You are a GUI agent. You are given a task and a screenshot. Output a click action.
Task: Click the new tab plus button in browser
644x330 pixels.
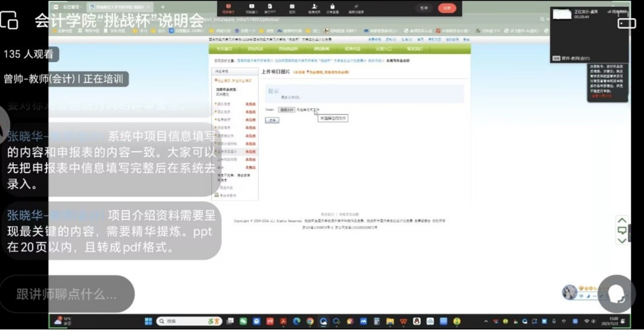pyautogui.click(x=162, y=7)
